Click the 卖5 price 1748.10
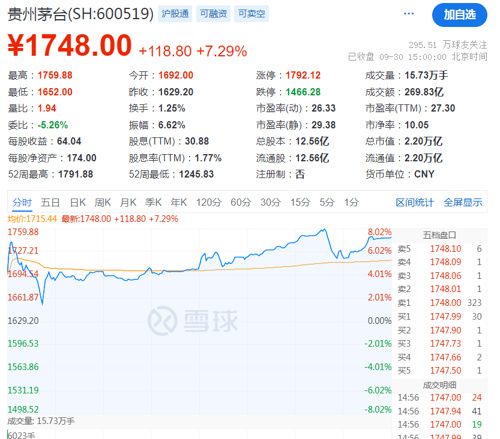This screenshot has height=439, width=500. 446,249
